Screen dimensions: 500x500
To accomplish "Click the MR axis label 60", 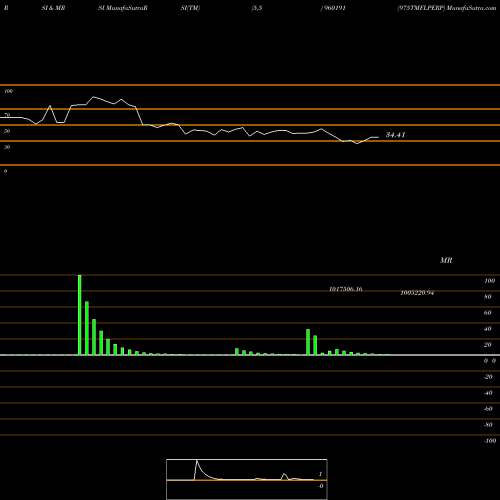I will coord(488,313).
